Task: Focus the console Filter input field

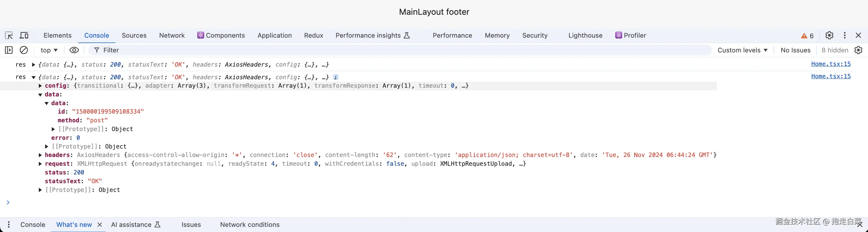Action: [x=400, y=50]
